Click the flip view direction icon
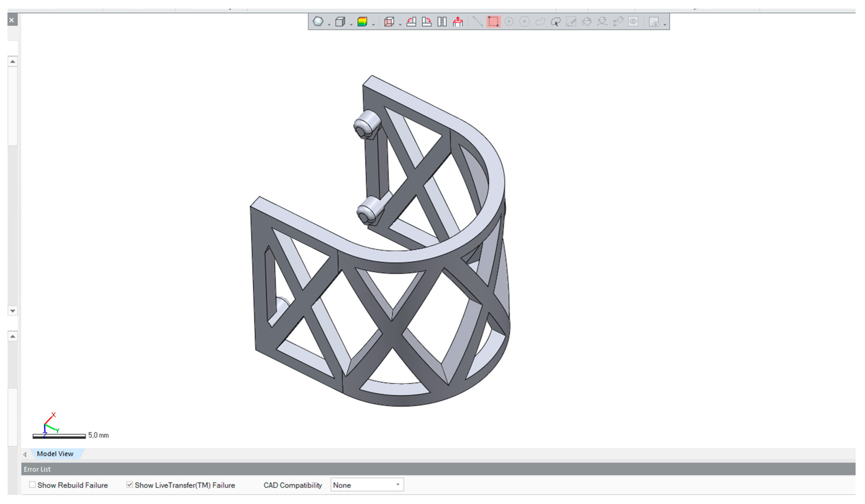Viewport: 865px width, 504px height. [x=442, y=22]
